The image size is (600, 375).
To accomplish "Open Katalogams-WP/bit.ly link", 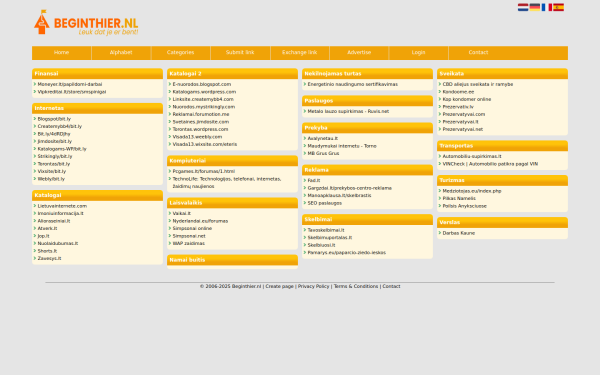I will [62, 149].
